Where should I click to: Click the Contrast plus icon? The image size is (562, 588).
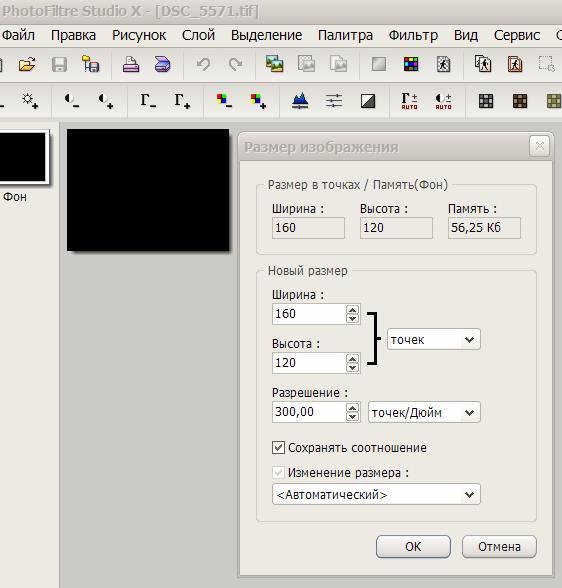click(106, 101)
